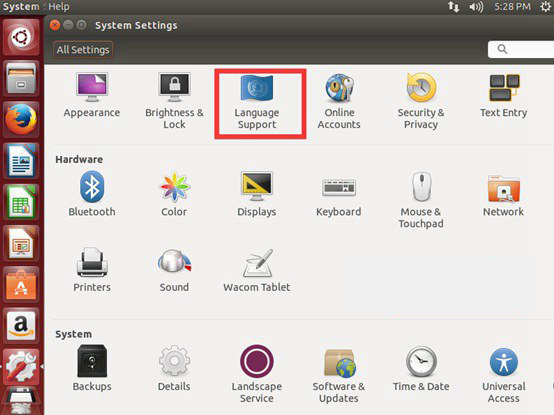Viewport: 554px width, 415px height.
Task: Launch Firefox from launcher
Action: [x=21, y=119]
